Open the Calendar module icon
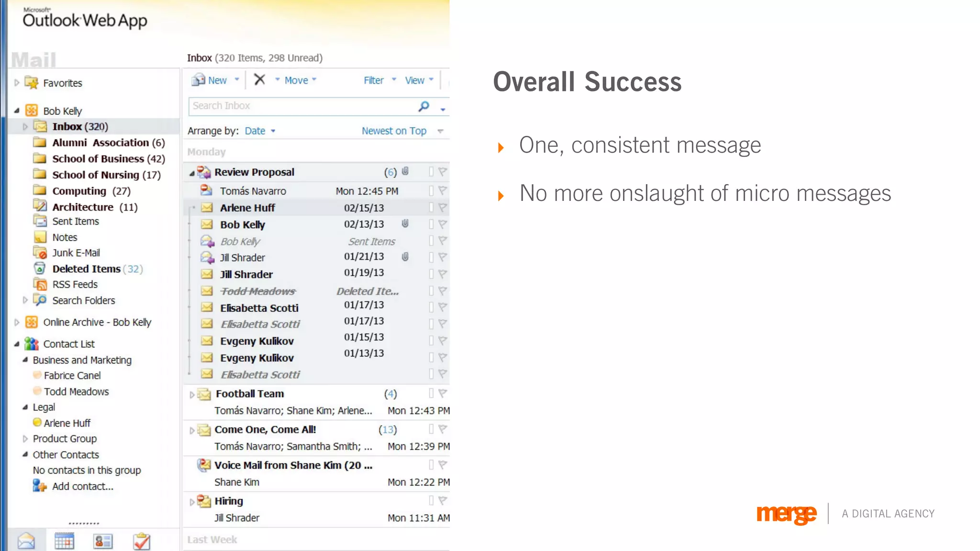Viewport: 980px width, 551px height. click(64, 541)
